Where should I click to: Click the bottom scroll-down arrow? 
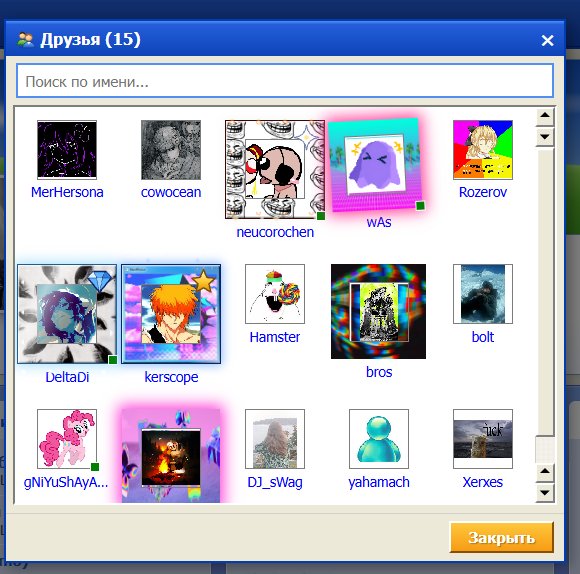pyautogui.click(x=544, y=493)
